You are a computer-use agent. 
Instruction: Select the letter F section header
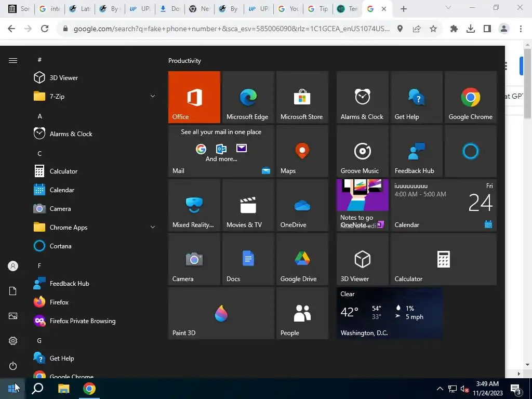click(39, 265)
